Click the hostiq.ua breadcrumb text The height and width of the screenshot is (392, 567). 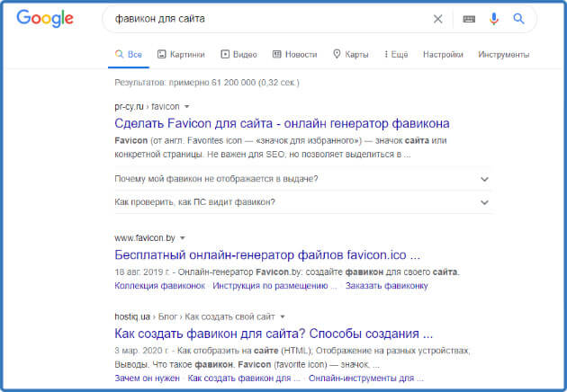[195, 316]
